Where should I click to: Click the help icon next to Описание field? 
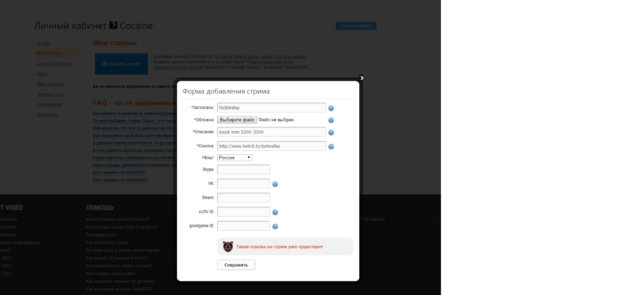[x=331, y=133]
